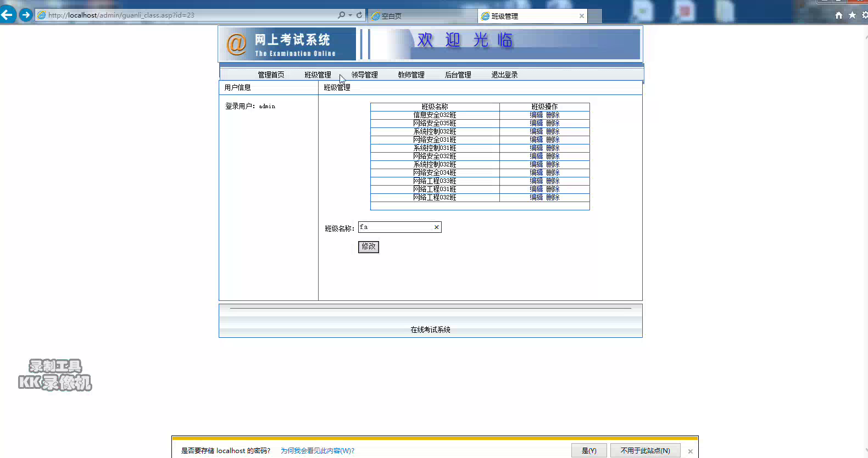Open 为何我会看见此内容(W)? link
The height and width of the screenshot is (458, 868).
click(318, 450)
